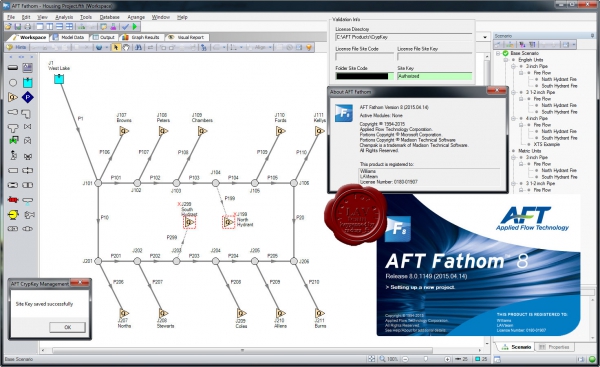
Task: Select the J199 North Hydrant junction
Action: (229, 222)
